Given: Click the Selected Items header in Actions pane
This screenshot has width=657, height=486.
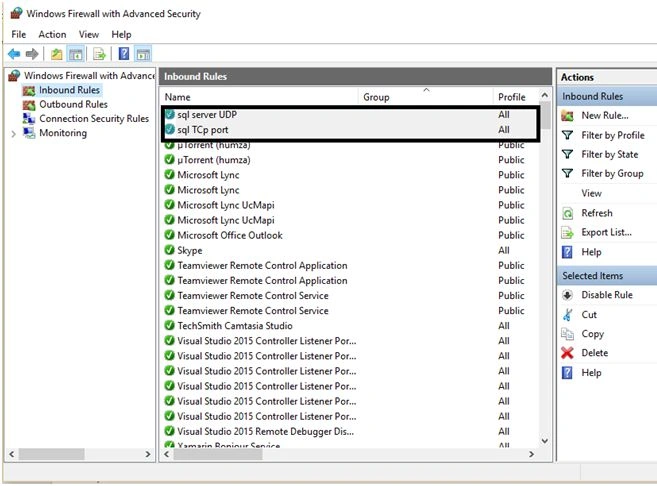Looking at the screenshot, I should tap(607, 276).
